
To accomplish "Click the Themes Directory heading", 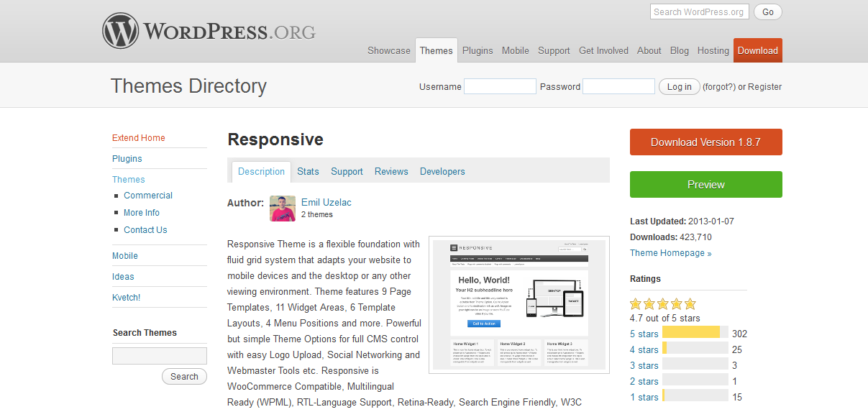I will [x=188, y=86].
